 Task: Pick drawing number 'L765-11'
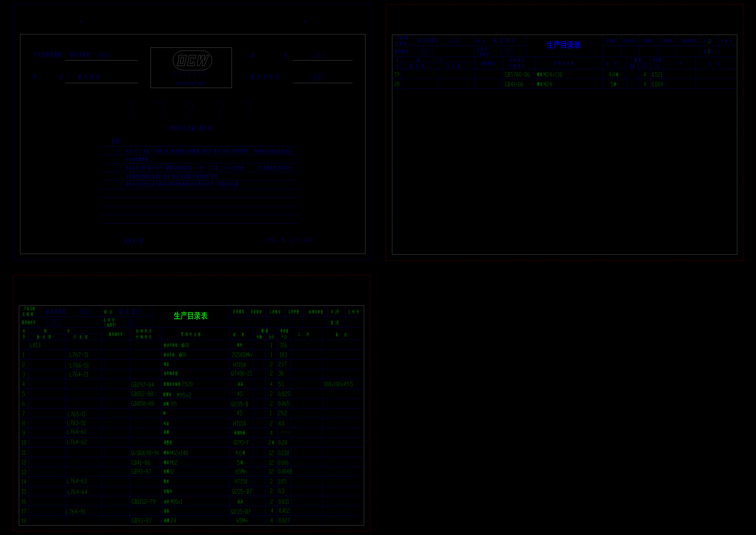pos(76,414)
